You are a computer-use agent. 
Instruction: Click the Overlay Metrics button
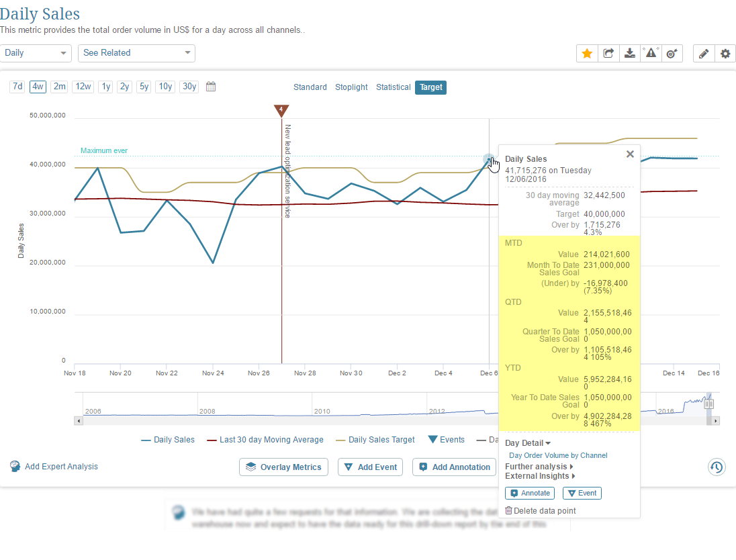coord(283,467)
